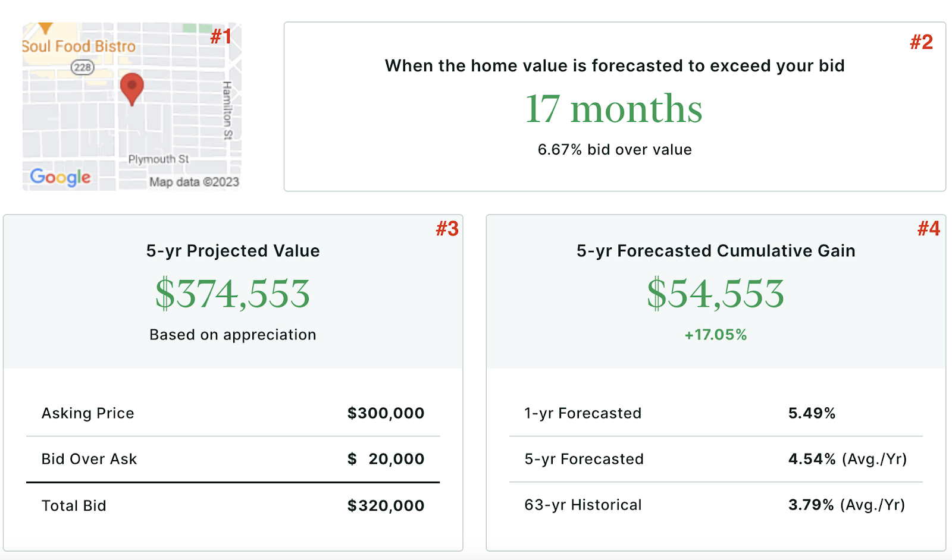Viewport: 952px width, 560px height.
Task: Click the Google logo on the map
Action: [60, 177]
